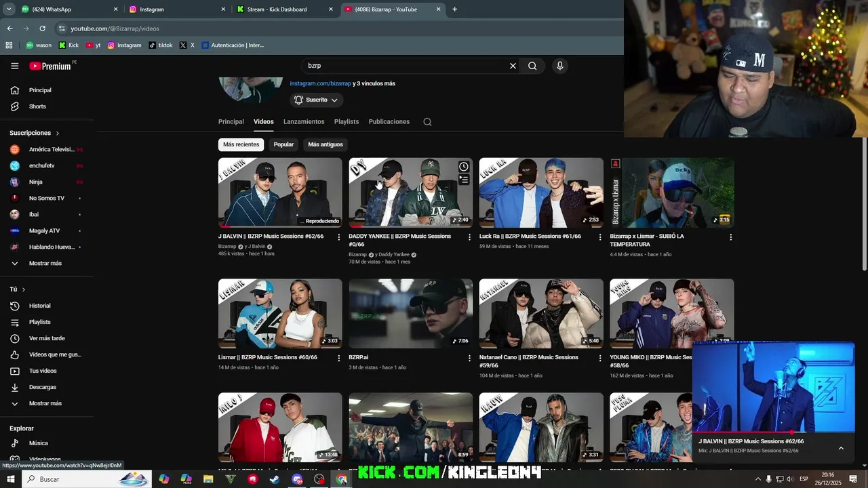Click the Windows Start button
Image resolution: width=868 pixels, height=488 pixels.
coord(10,479)
